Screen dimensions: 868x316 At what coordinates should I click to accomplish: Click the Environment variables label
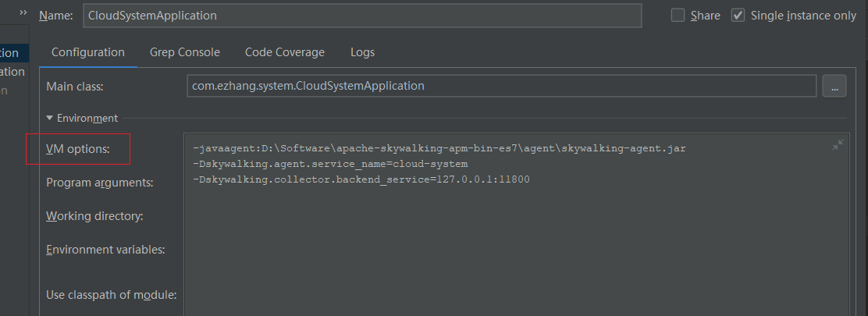[105, 250]
